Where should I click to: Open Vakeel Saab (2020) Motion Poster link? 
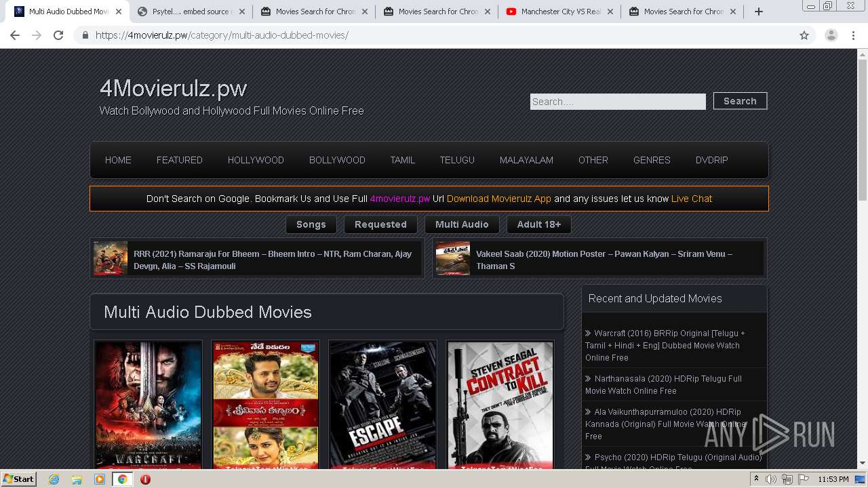(604, 260)
